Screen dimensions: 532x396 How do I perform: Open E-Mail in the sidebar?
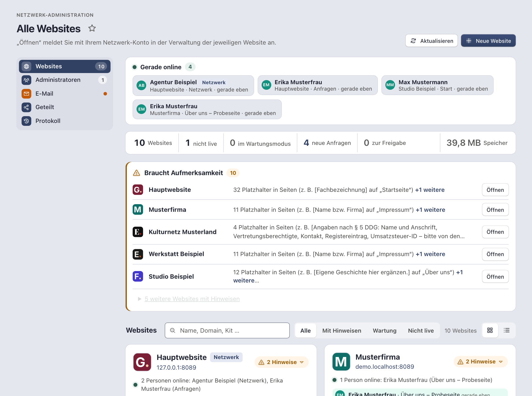click(65, 94)
